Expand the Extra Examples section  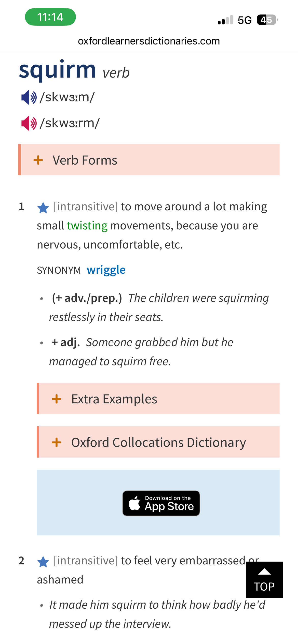click(x=158, y=399)
